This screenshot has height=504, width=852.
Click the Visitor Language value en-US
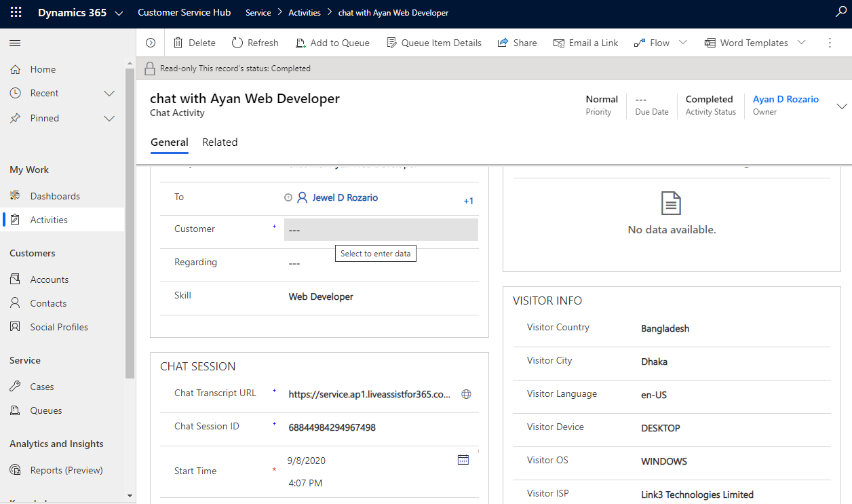[654, 395]
